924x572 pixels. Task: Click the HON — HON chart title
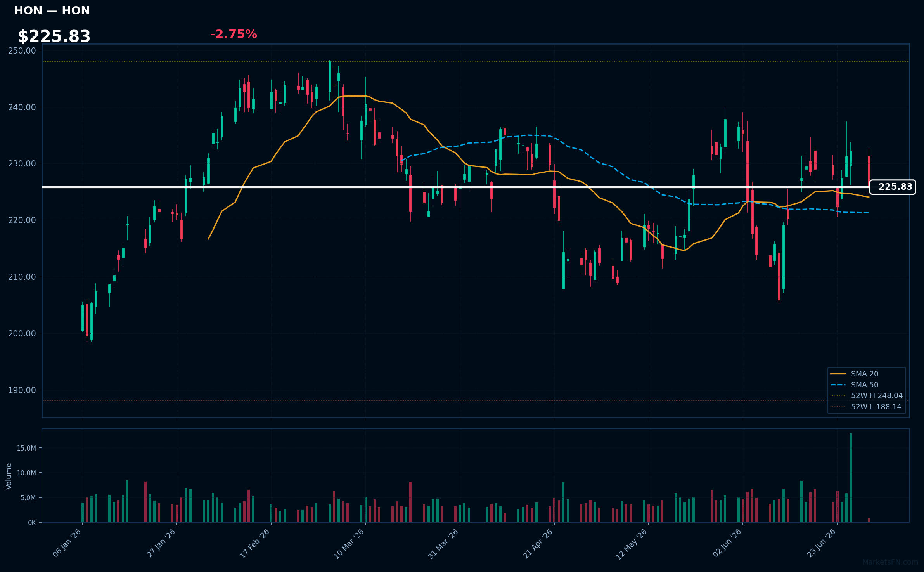coord(52,10)
